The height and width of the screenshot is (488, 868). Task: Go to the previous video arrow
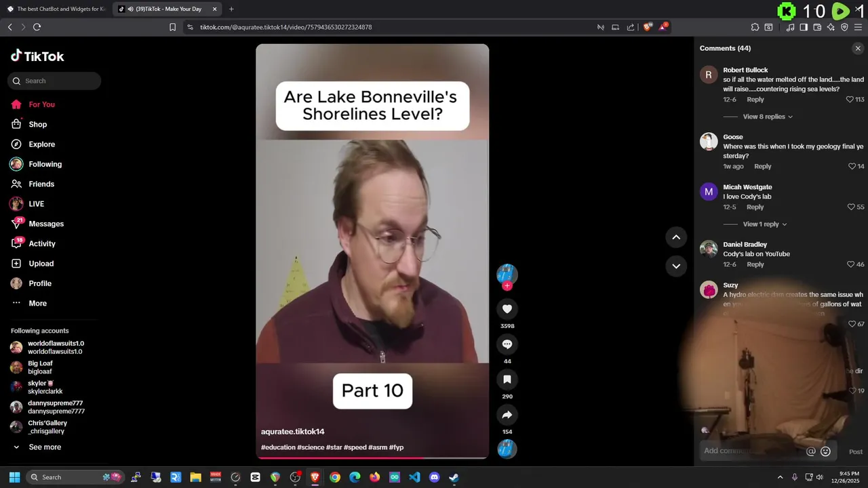pyautogui.click(x=676, y=237)
